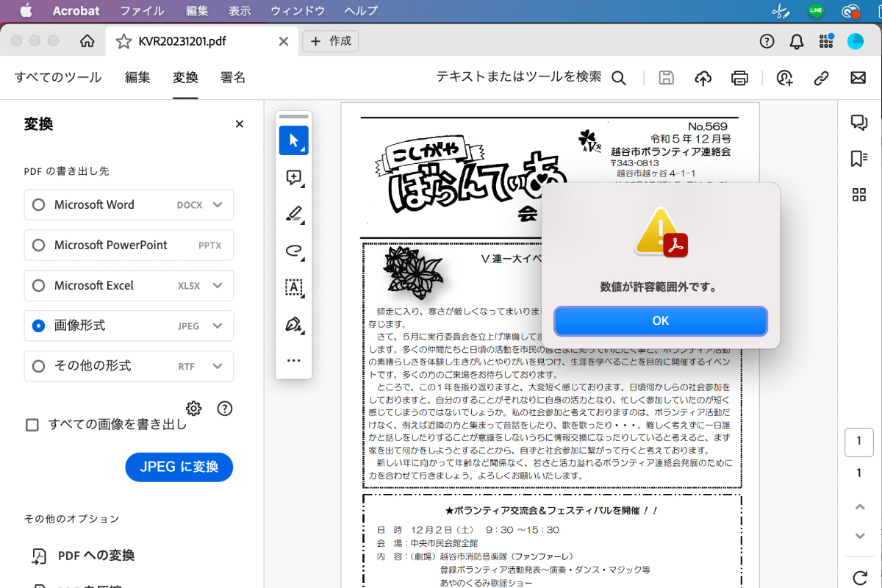Image resolution: width=882 pixels, height=588 pixels.
Task: Click the search magnifier icon
Action: point(619,78)
